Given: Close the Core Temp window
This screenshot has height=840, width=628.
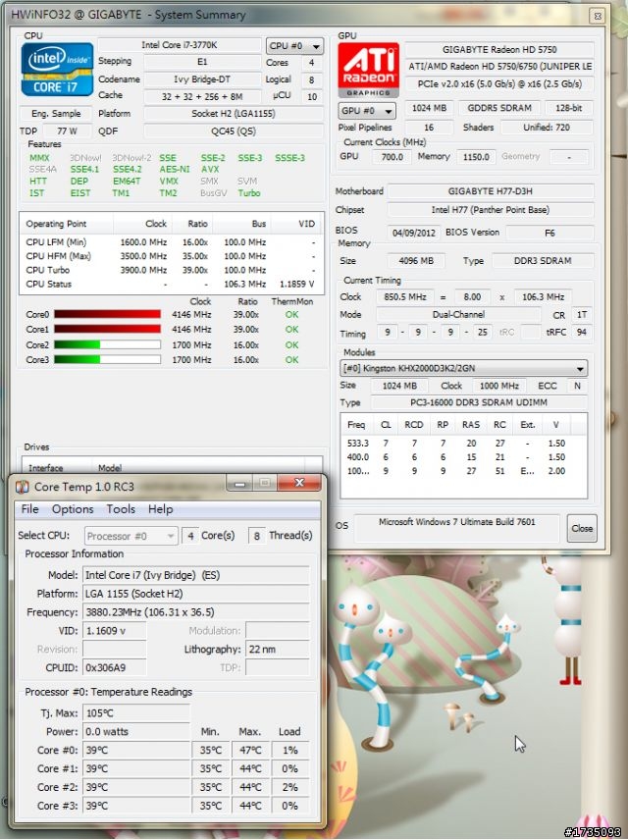Looking at the screenshot, I should (299, 483).
